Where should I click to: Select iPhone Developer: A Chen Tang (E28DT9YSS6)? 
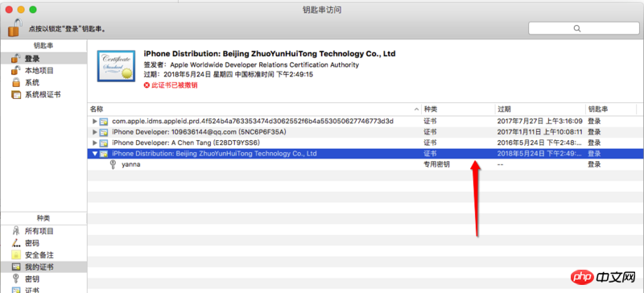[x=186, y=142]
